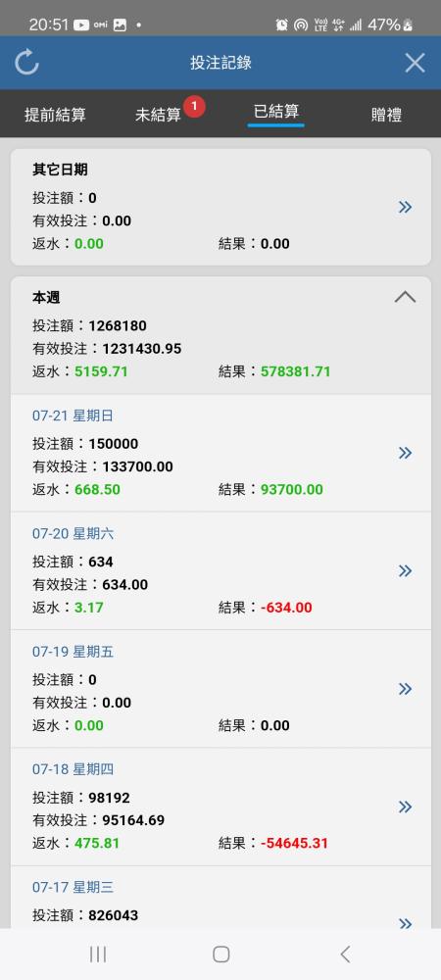Open the 07-21 星期日 date link
The image size is (441, 980).
[x=73, y=416]
